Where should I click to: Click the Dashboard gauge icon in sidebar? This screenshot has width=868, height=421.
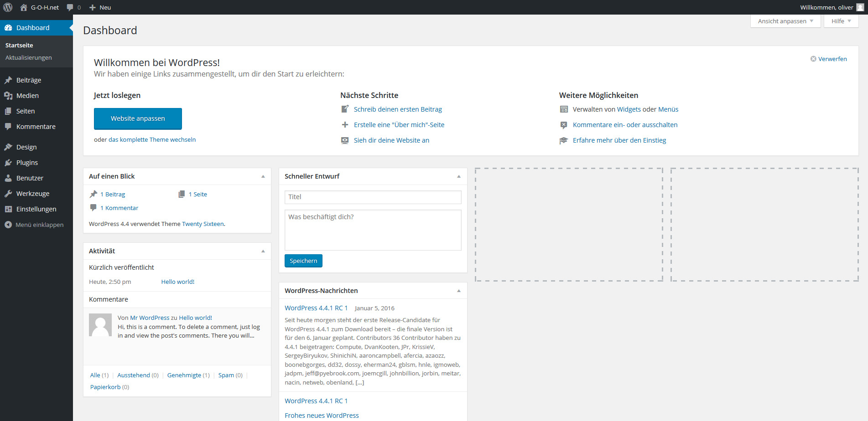point(8,28)
